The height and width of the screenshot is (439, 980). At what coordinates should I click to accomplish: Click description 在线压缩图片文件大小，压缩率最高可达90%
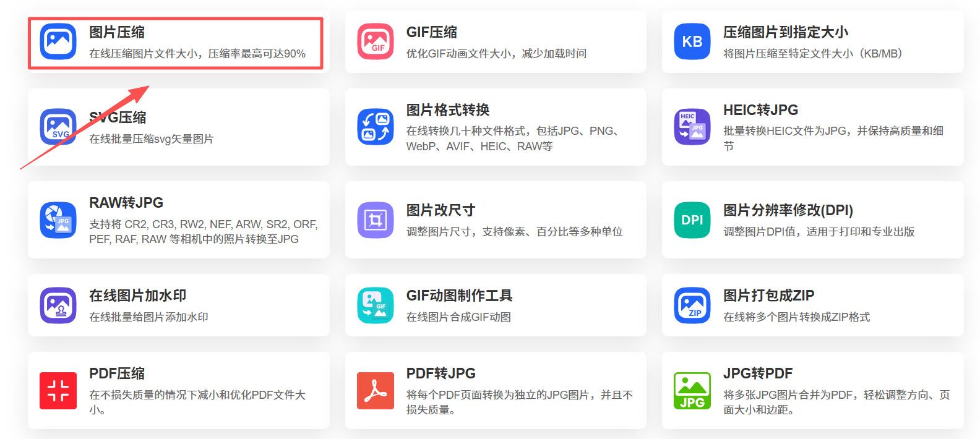197,54
